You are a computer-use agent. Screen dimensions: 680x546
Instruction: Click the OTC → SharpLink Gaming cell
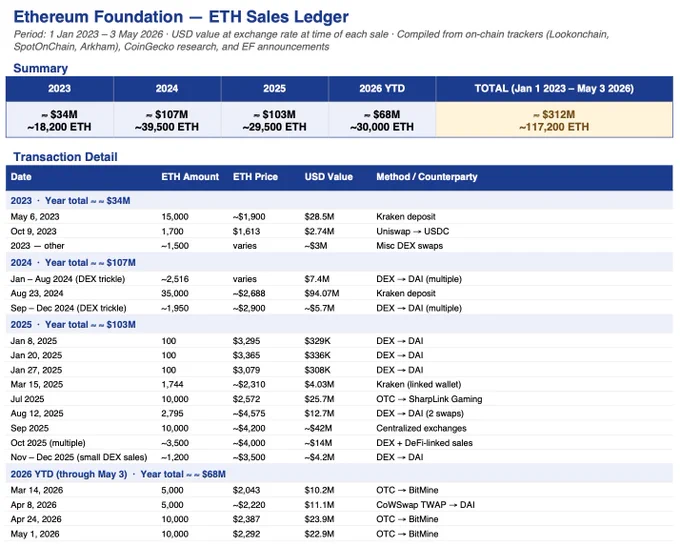tap(429, 399)
